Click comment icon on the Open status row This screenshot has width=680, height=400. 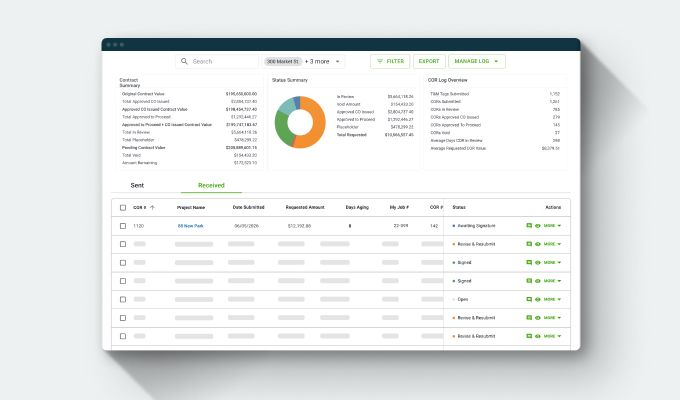click(529, 299)
